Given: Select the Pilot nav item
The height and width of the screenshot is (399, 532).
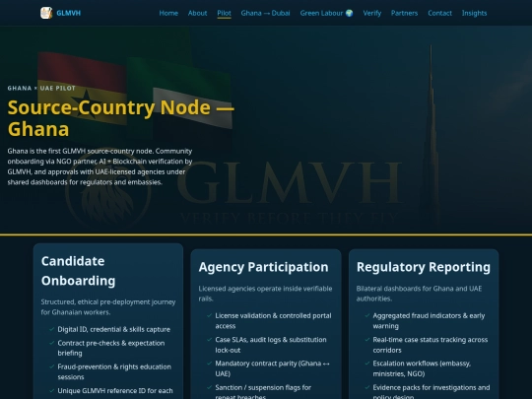Looking at the screenshot, I should (x=224, y=13).
